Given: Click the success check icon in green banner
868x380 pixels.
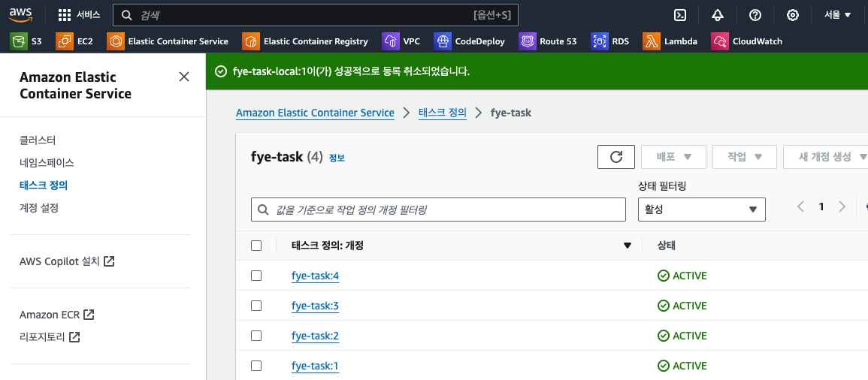Looking at the screenshot, I should click(x=221, y=71).
